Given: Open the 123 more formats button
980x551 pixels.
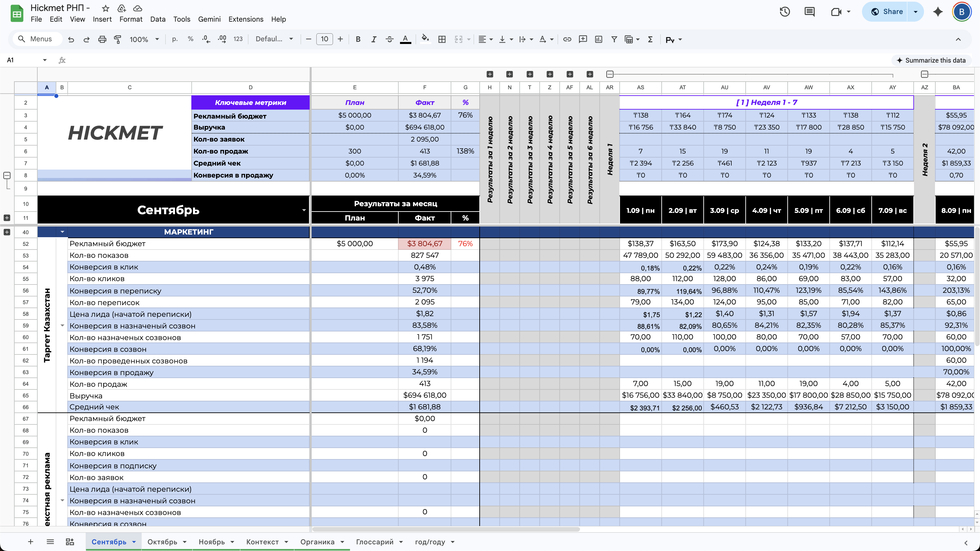Looking at the screenshot, I should (x=238, y=39).
